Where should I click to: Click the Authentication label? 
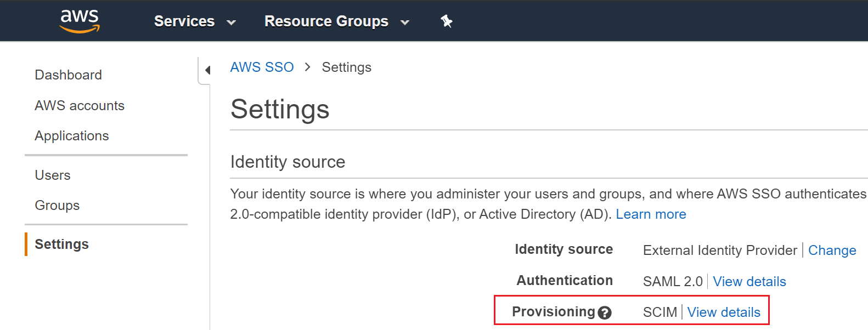click(565, 281)
